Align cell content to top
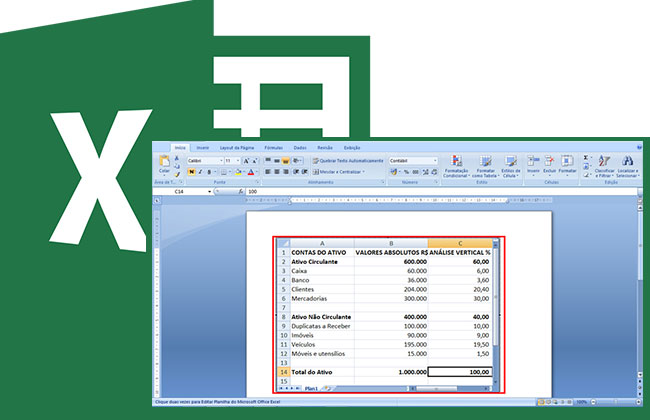 (x=268, y=160)
